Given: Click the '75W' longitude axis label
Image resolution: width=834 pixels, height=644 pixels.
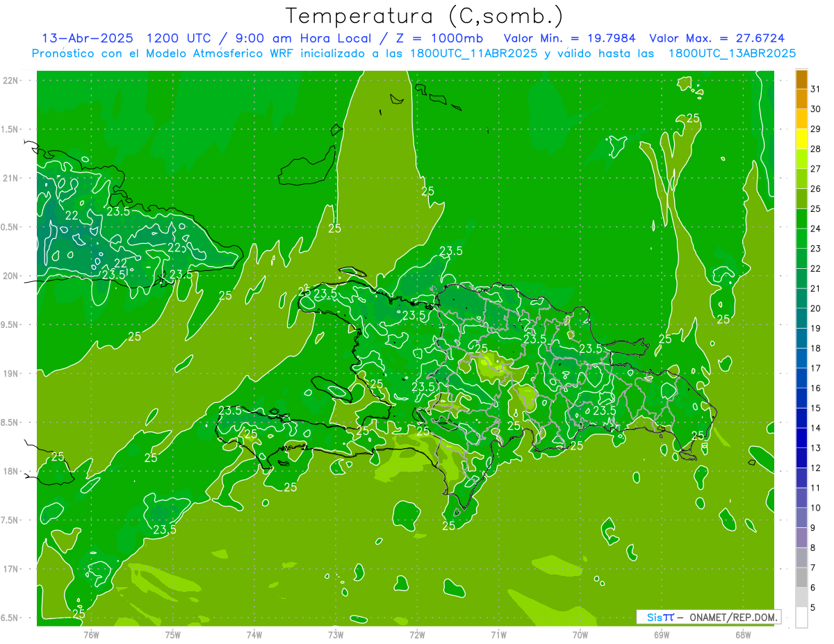Looking at the screenshot, I should click(173, 635).
